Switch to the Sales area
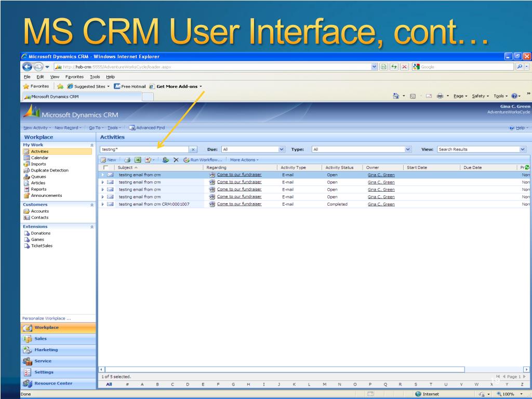532x399 pixels. (58, 339)
